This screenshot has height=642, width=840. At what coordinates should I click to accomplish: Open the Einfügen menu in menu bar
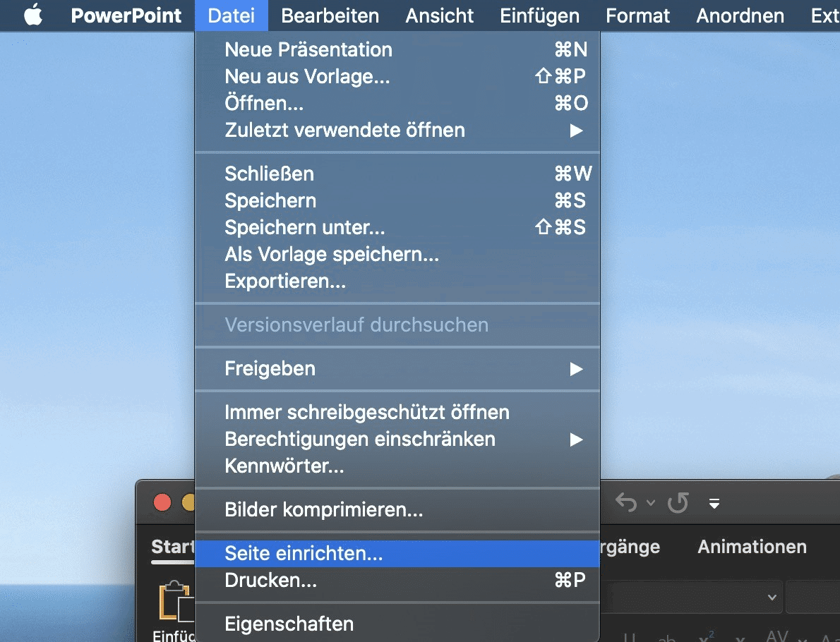539,16
